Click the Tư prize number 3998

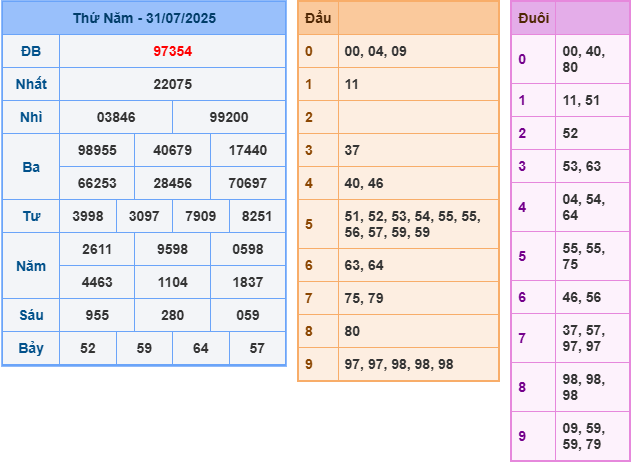pos(88,216)
